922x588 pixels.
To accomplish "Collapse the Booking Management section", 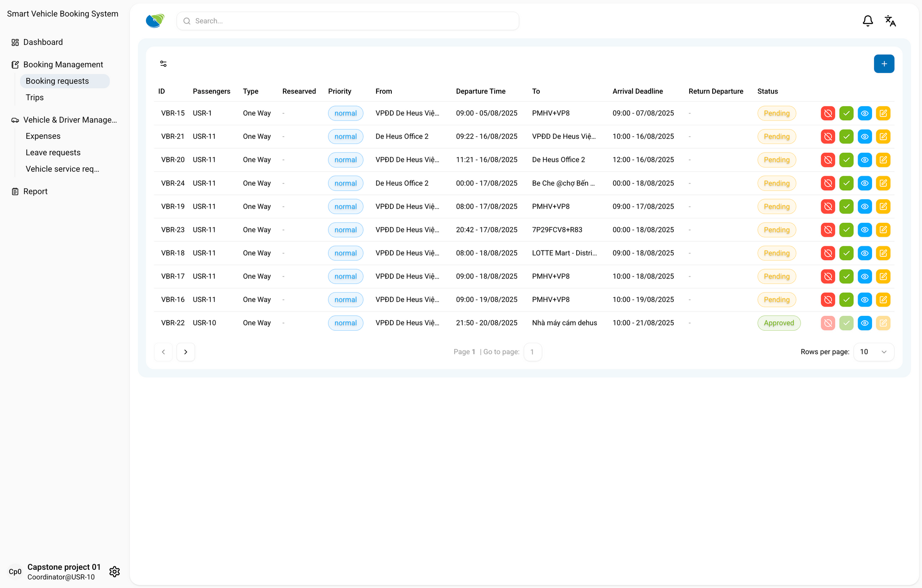I will pos(63,65).
